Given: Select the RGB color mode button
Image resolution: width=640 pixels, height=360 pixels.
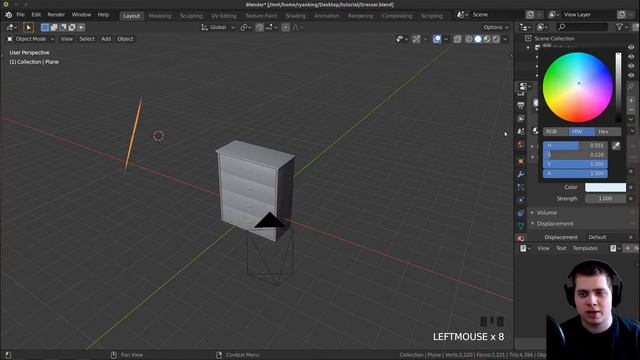Looking at the screenshot, I should point(556,131).
